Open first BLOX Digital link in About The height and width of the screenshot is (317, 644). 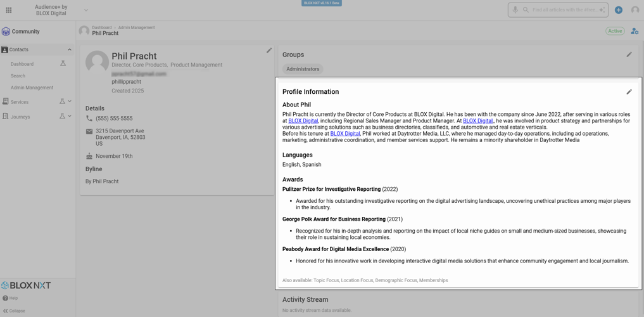pyautogui.click(x=303, y=121)
